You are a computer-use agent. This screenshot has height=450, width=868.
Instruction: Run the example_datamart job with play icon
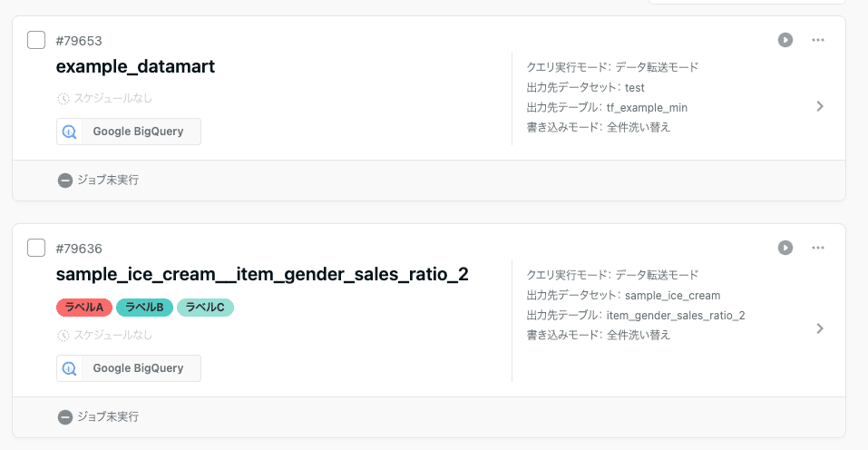(x=785, y=40)
